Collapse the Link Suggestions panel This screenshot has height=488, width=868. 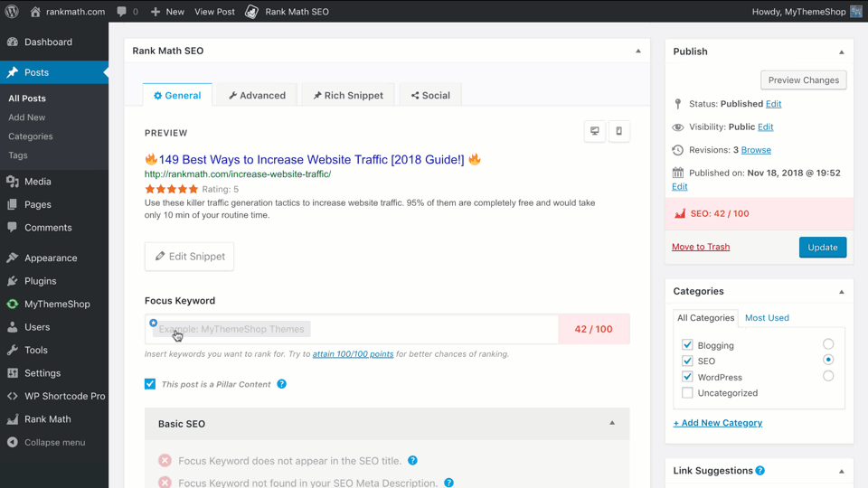842,472
